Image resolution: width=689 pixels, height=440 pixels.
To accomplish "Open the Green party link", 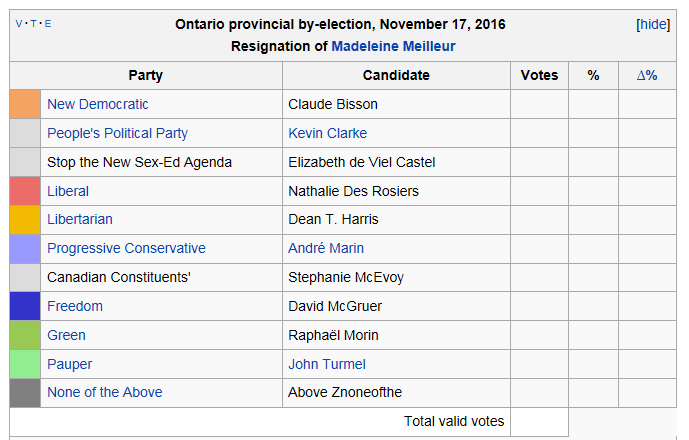I will click(x=67, y=335).
